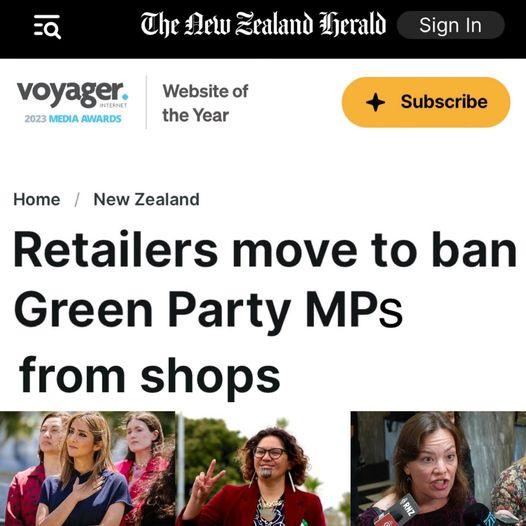This screenshot has height=526, width=526.
Task: Click the Sign In button
Action: tap(451, 25)
